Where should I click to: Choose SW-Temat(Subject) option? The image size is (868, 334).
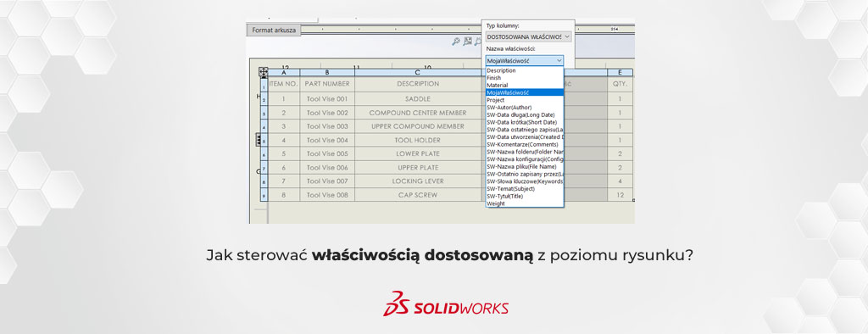tap(525, 188)
